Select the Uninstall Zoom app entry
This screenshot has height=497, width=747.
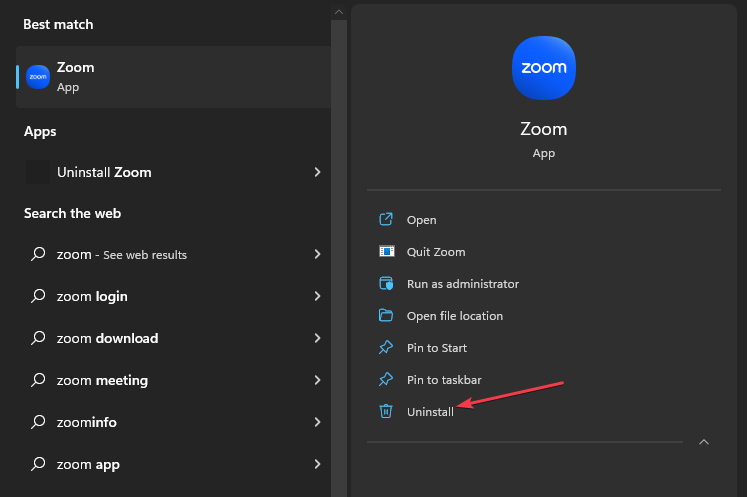click(x=173, y=172)
